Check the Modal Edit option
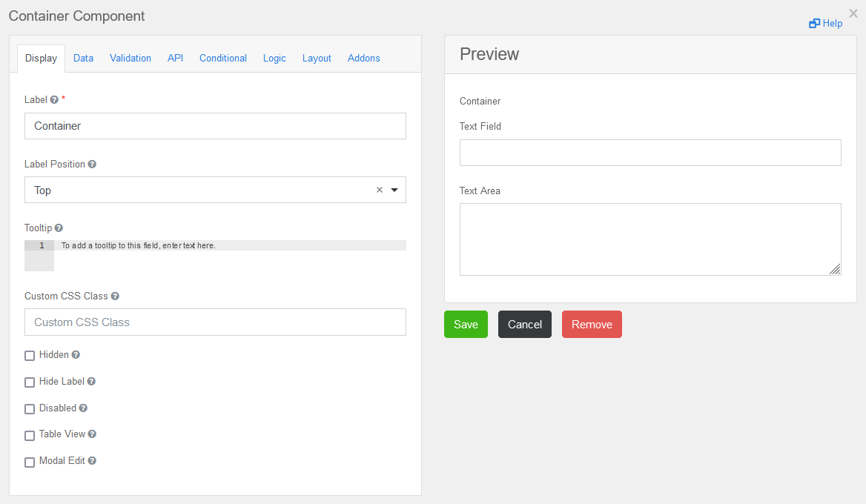 pyautogui.click(x=30, y=462)
